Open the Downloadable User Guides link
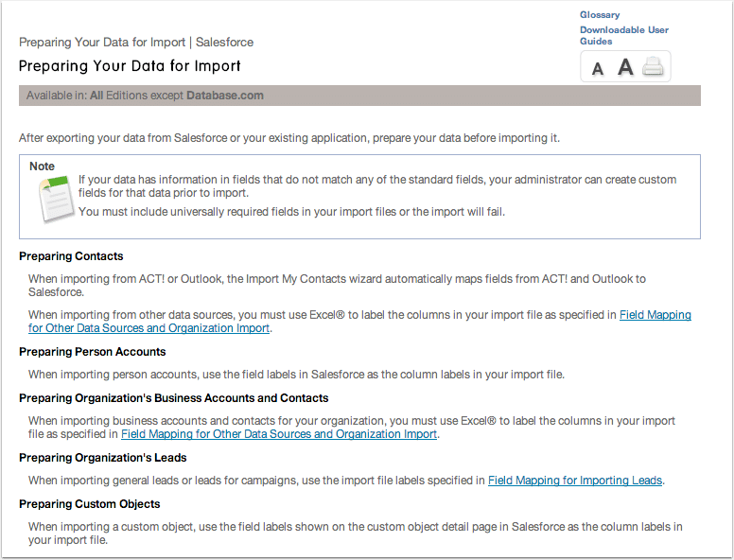The image size is (734, 560). [x=623, y=36]
